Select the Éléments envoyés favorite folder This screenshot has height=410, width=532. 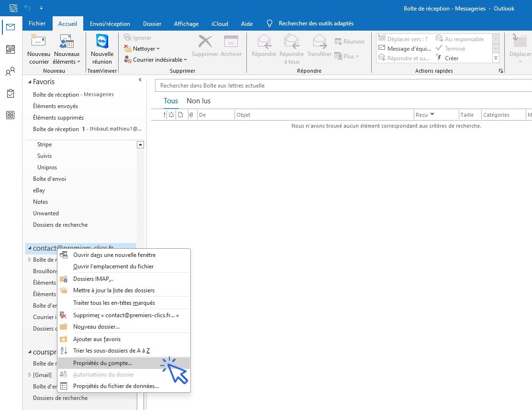click(x=55, y=106)
